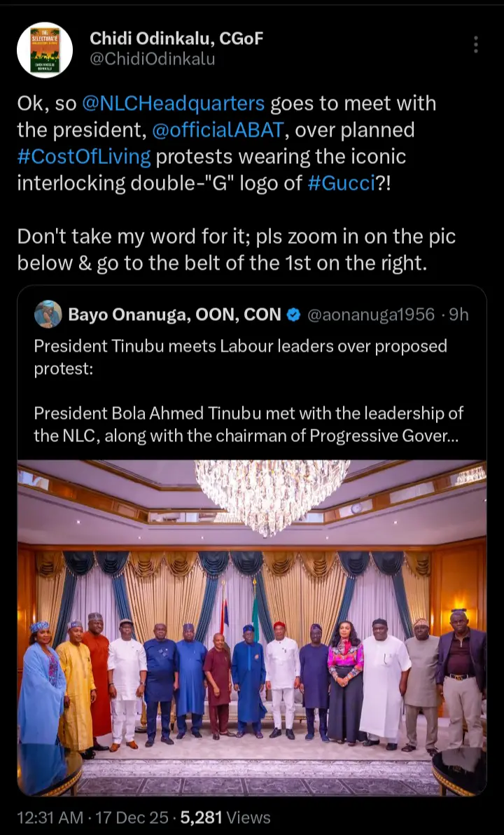Open the tweet's three-dot more options menu
The image size is (504, 835).
pyautogui.click(x=476, y=45)
